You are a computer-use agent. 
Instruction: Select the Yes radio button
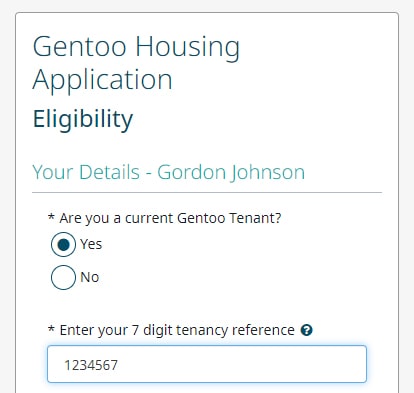coord(63,244)
